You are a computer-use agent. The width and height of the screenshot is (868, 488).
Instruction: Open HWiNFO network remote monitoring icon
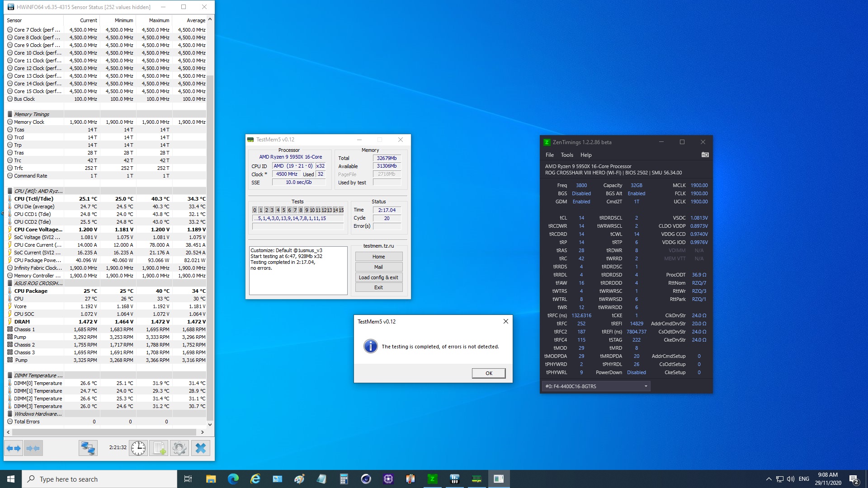point(88,448)
